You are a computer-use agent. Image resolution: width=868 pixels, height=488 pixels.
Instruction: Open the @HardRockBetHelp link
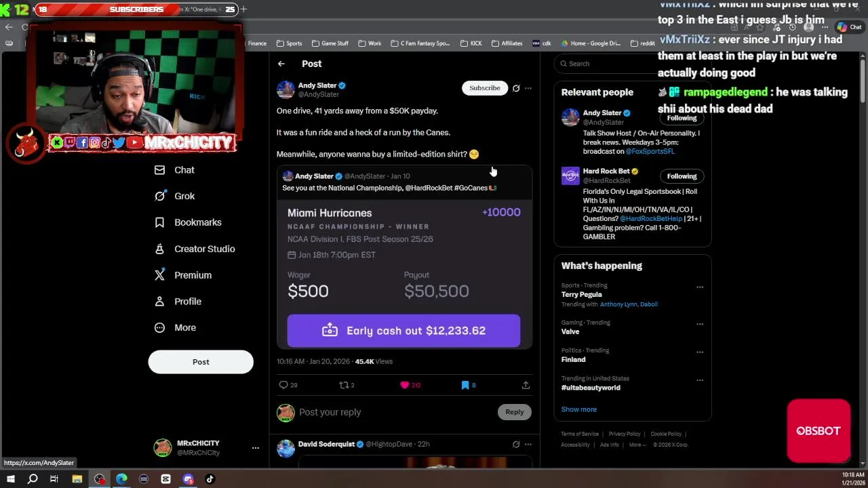651,219
